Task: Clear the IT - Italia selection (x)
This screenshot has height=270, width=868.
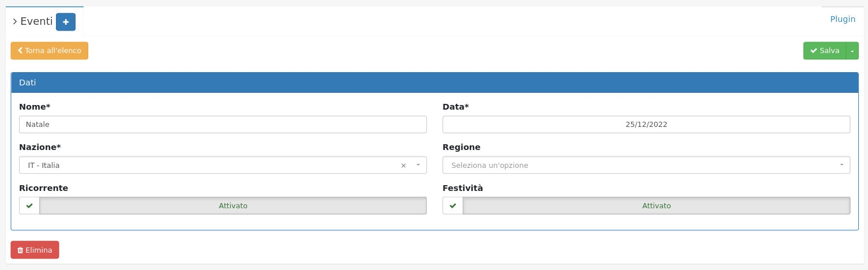Action: click(403, 166)
